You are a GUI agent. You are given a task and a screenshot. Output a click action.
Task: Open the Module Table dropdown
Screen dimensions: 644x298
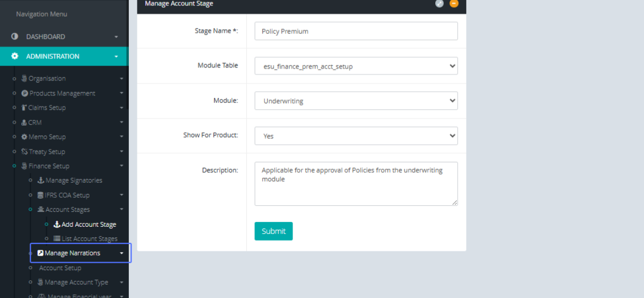pos(356,66)
